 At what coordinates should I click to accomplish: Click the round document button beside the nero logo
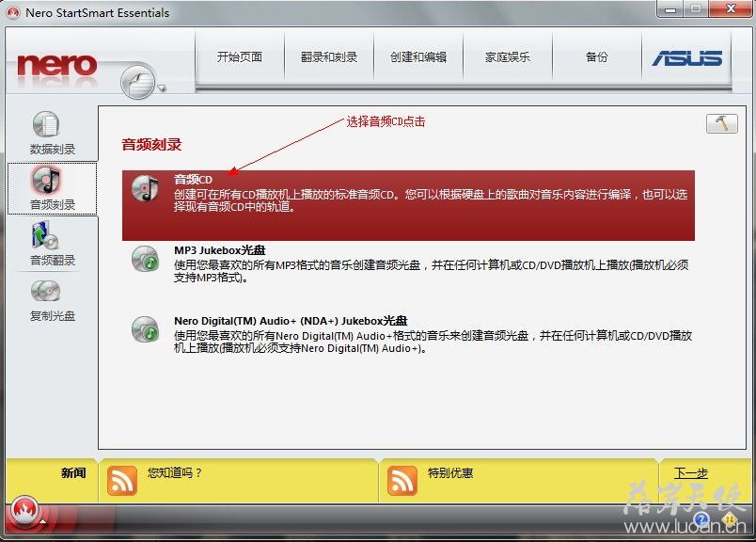tap(138, 82)
